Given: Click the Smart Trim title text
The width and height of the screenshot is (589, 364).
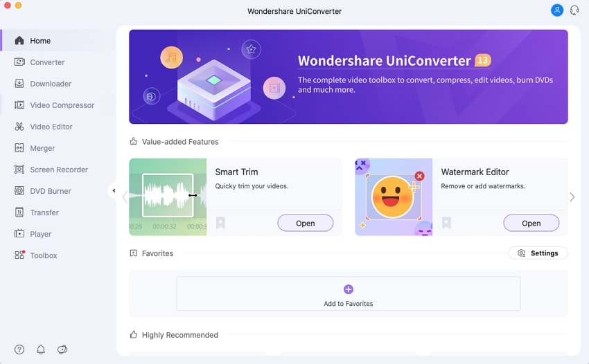Looking at the screenshot, I should (x=236, y=172).
